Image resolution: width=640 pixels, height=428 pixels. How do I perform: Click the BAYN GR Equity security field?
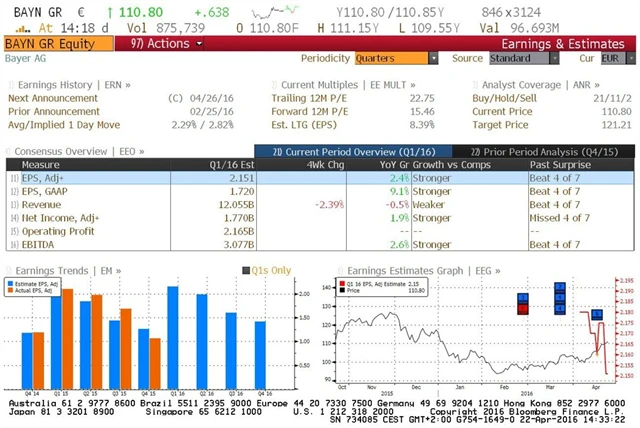[57, 44]
